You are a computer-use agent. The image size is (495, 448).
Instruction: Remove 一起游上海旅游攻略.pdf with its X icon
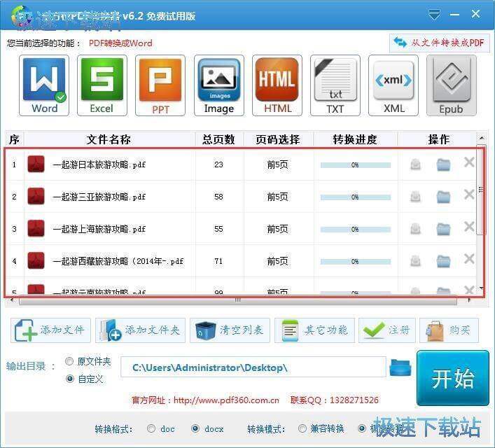tap(469, 227)
